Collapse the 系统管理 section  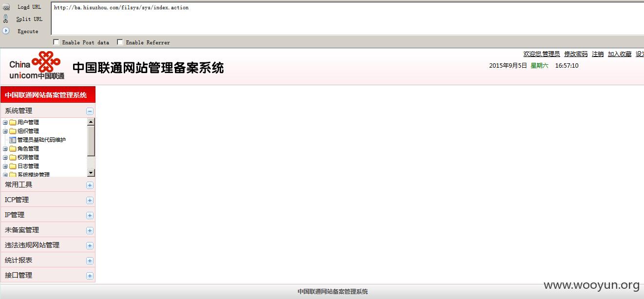point(90,112)
